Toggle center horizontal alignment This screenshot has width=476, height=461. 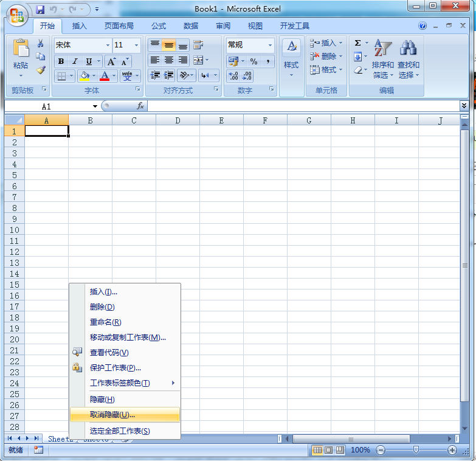(x=169, y=60)
